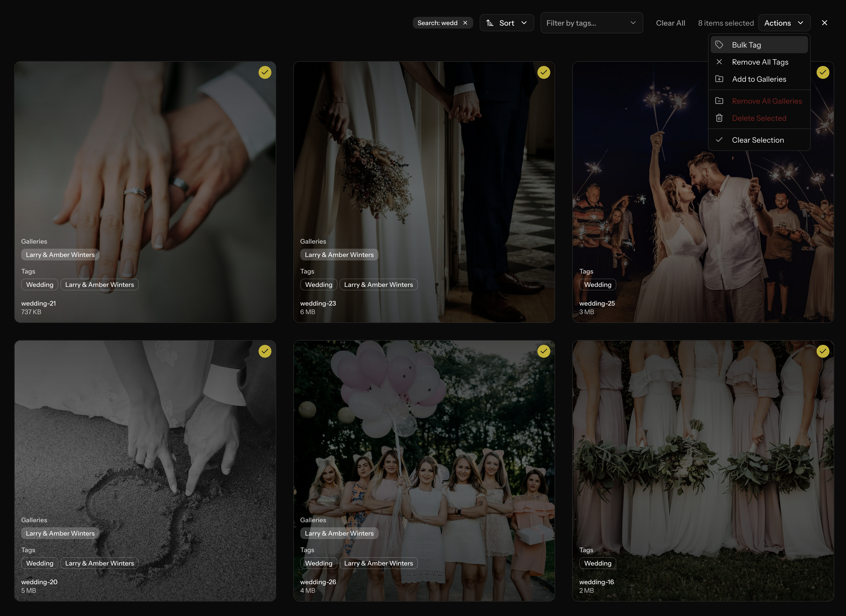Click the X icon next to Remove All Tags
This screenshot has width=846, height=616.
point(719,62)
